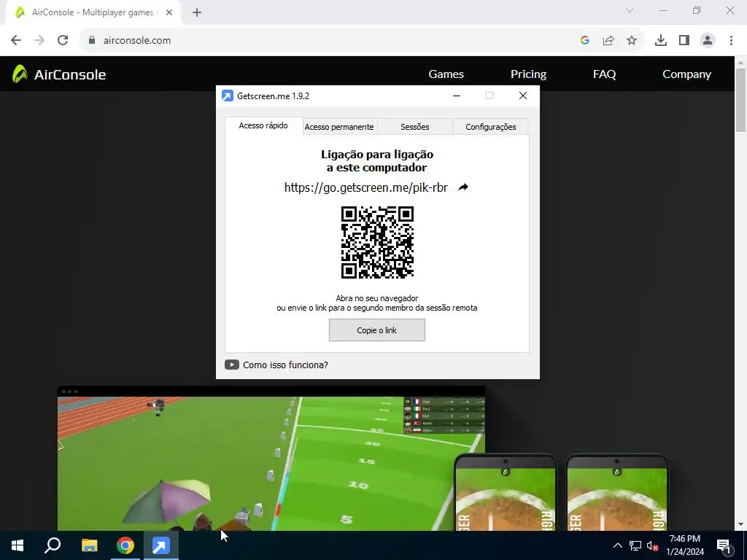This screenshot has width=747, height=560.
Task: Open the Chrome profile avatar
Action: tap(708, 41)
